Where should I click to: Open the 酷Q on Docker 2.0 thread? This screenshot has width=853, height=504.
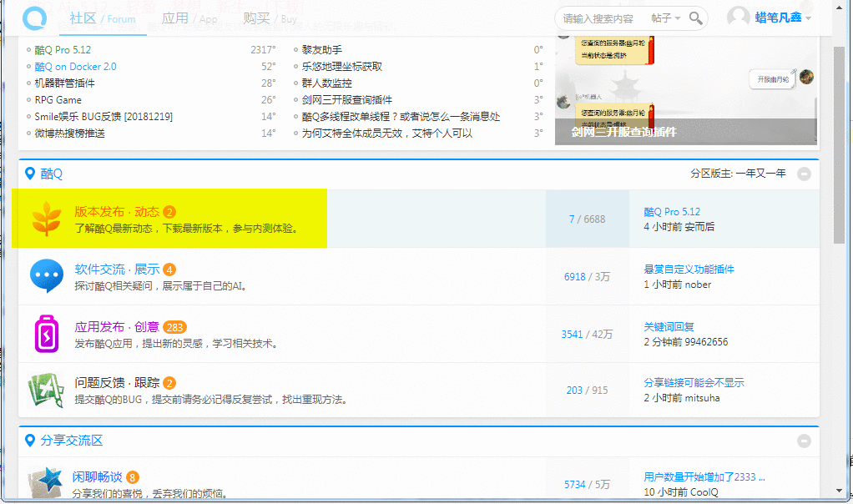pyautogui.click(x=75, y=66)
